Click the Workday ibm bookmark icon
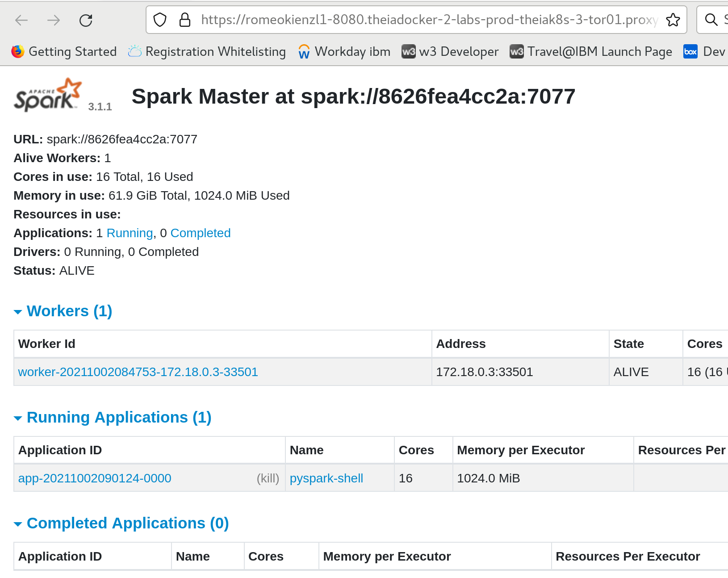 [304, 52]
